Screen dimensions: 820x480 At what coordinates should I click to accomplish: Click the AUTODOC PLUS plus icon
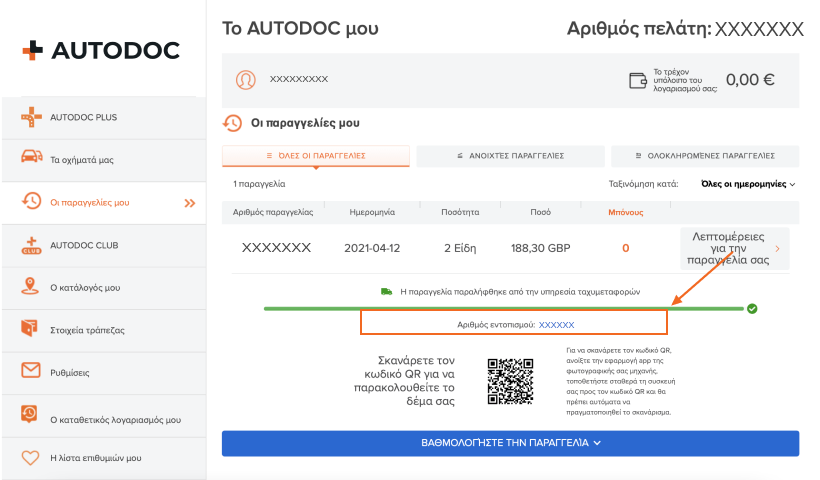point(31,117)
